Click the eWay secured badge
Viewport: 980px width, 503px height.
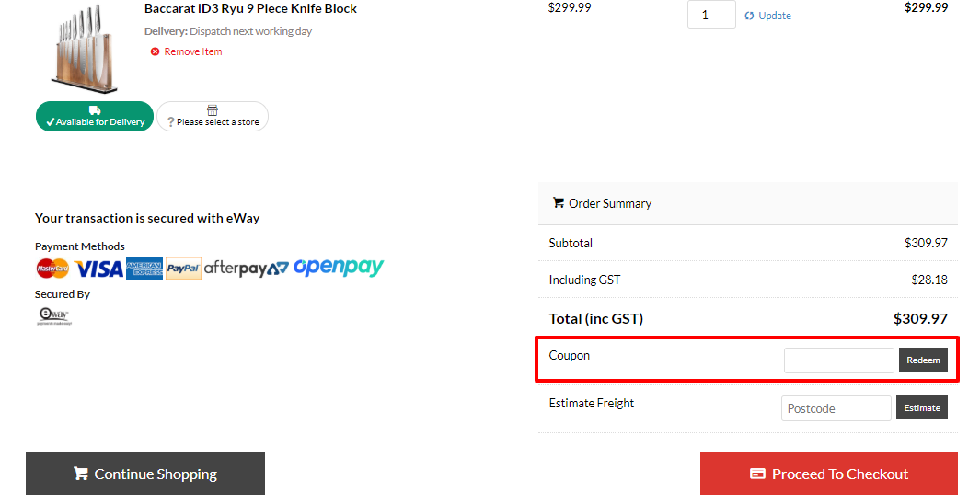(x=53, y=316)
